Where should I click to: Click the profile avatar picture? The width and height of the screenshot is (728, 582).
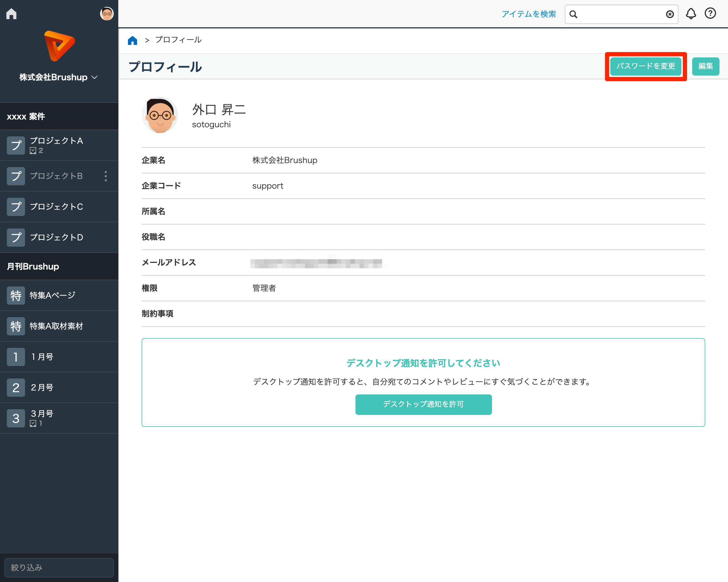pos(160,115)
